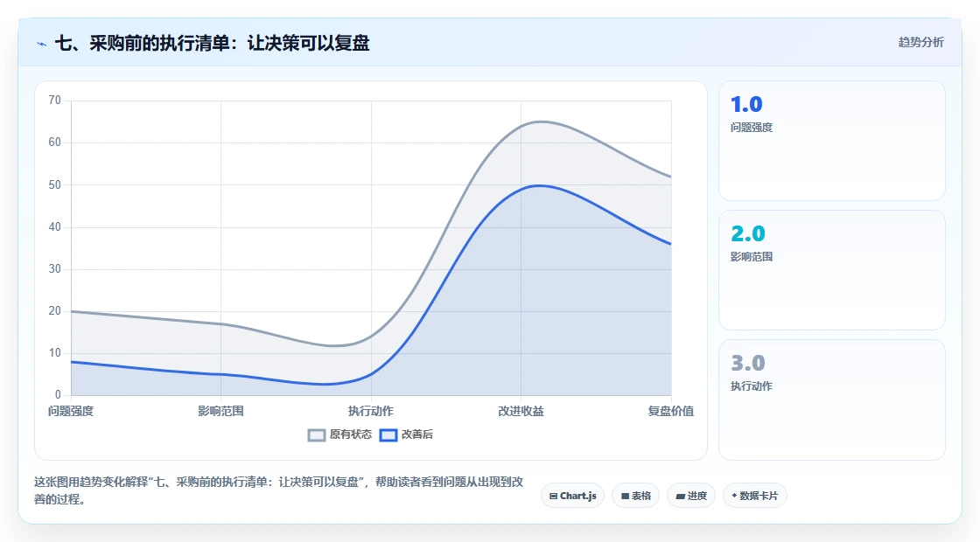This screenshot has width=980, height=542.
Task: Click the 复盘价值 x-axis label
Action: click(x=670, y=412)
